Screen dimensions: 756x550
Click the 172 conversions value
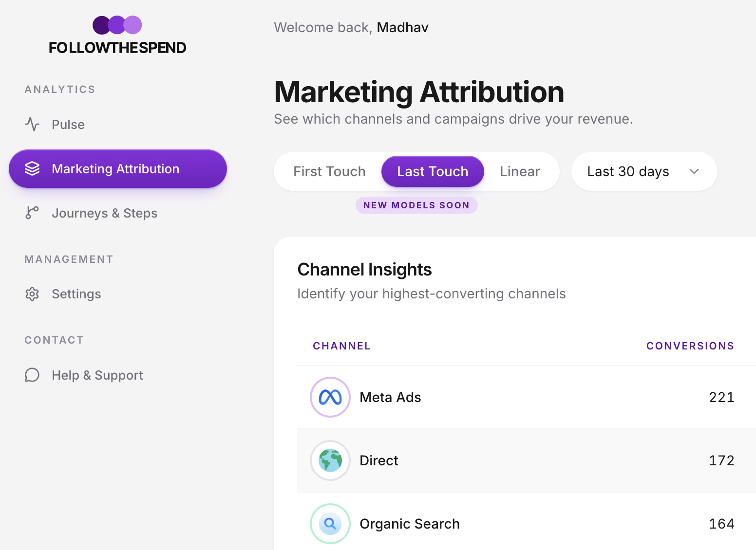[x=721, y=460]
